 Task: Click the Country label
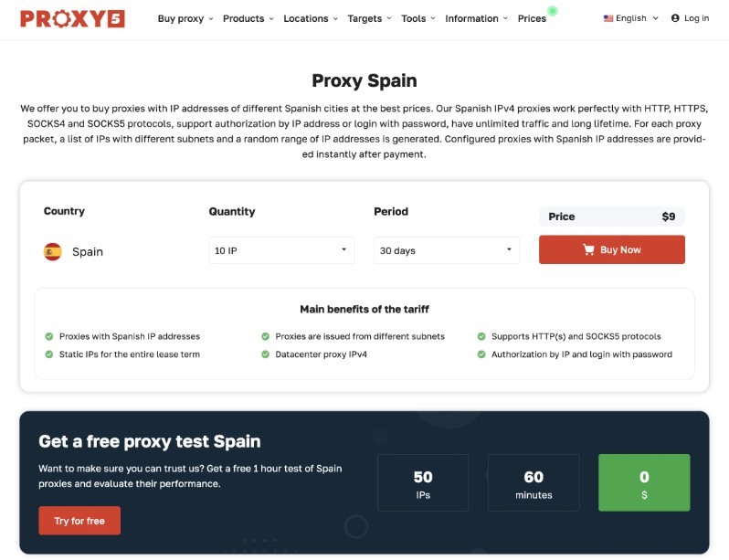(64, 211)
